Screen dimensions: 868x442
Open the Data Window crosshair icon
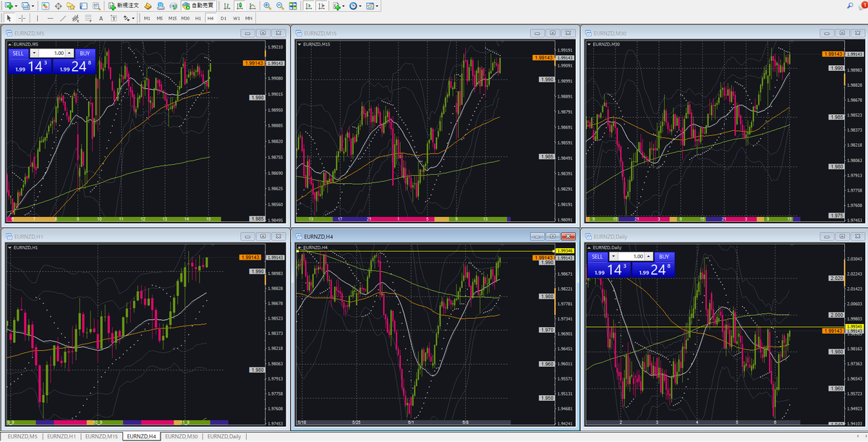(58, 6)
